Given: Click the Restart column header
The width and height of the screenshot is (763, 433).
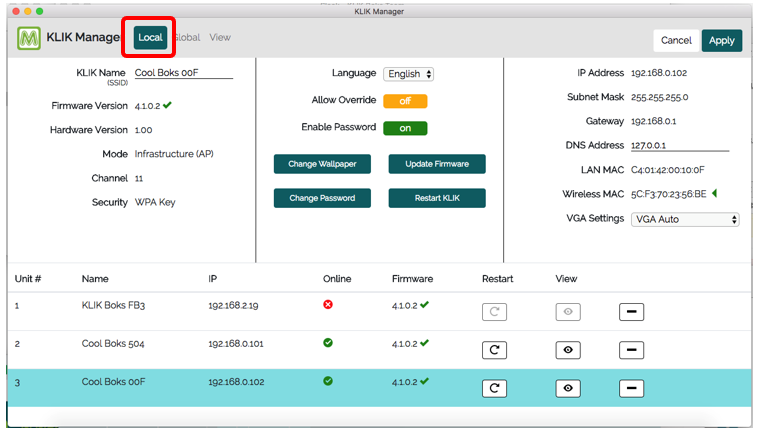Looking at the screenshot, I should (x=497, y=279).
